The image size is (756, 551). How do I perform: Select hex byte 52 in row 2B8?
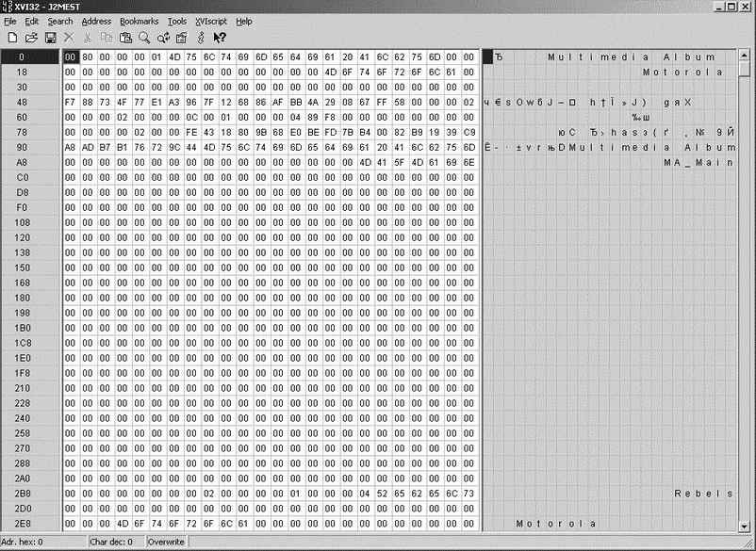[x=382, y=494]
